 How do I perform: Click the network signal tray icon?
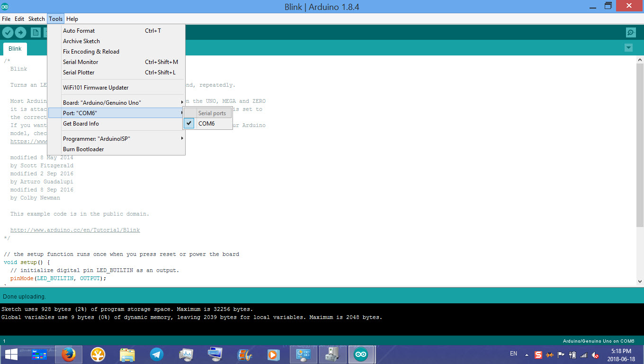584,355
